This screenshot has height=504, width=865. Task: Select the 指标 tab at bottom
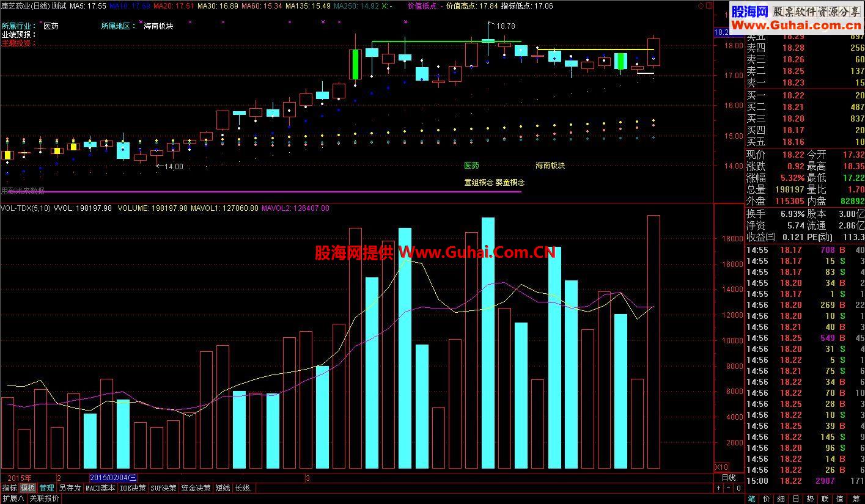click(9, 488)
